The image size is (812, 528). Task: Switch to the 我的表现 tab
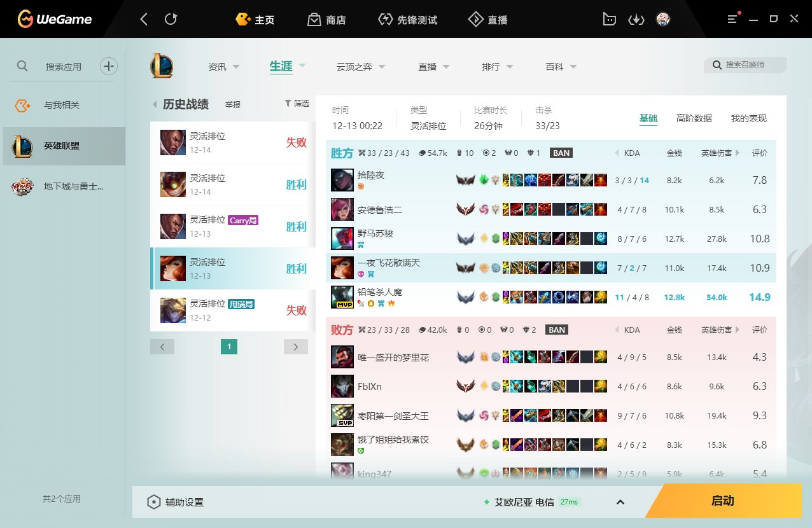[749, 118]
